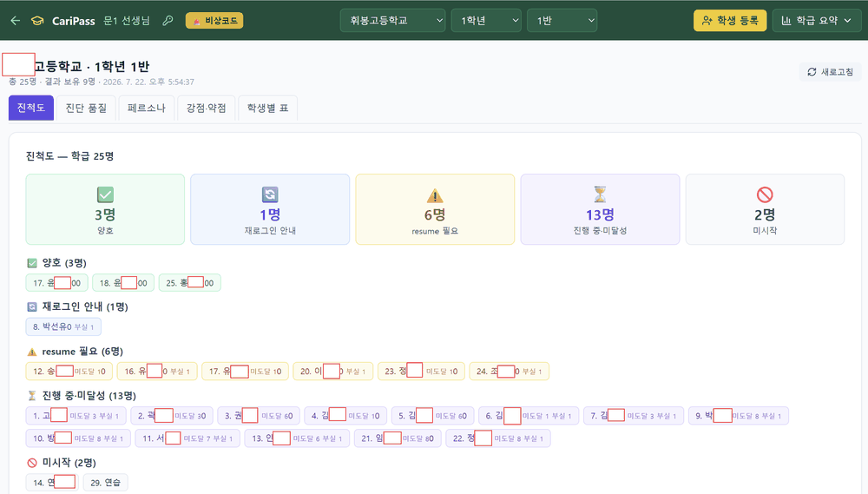Select the 진행 중·미달성 13명 card
Viewport: 868px width, 494px height.
[600, 209]
